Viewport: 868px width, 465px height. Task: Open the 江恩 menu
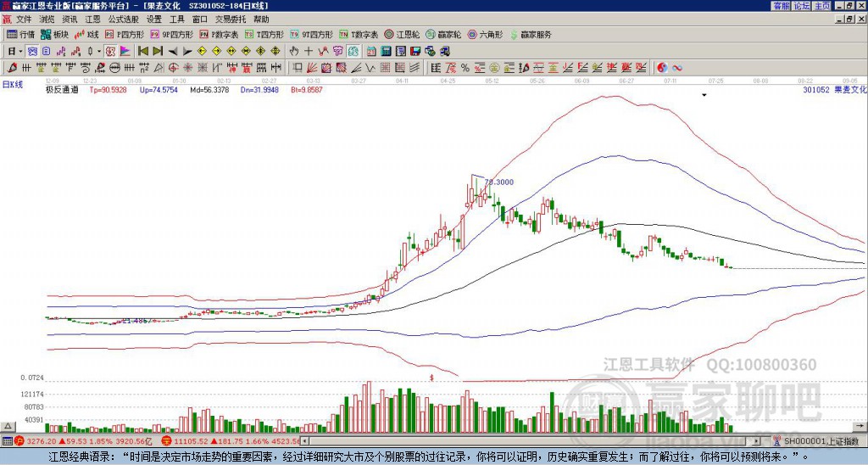tap(93, 20)
